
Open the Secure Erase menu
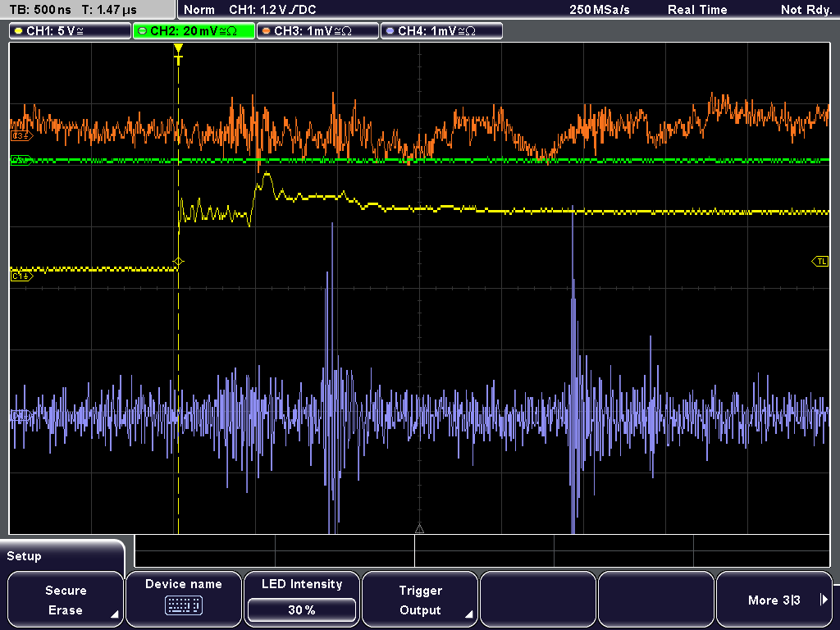click(x=66, y=600)
